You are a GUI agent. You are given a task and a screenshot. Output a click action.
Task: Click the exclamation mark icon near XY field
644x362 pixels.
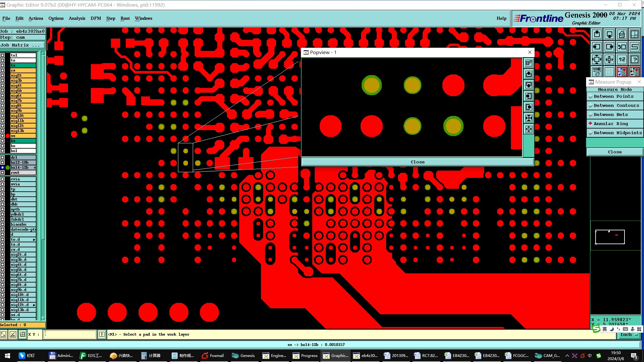point(102,334)
